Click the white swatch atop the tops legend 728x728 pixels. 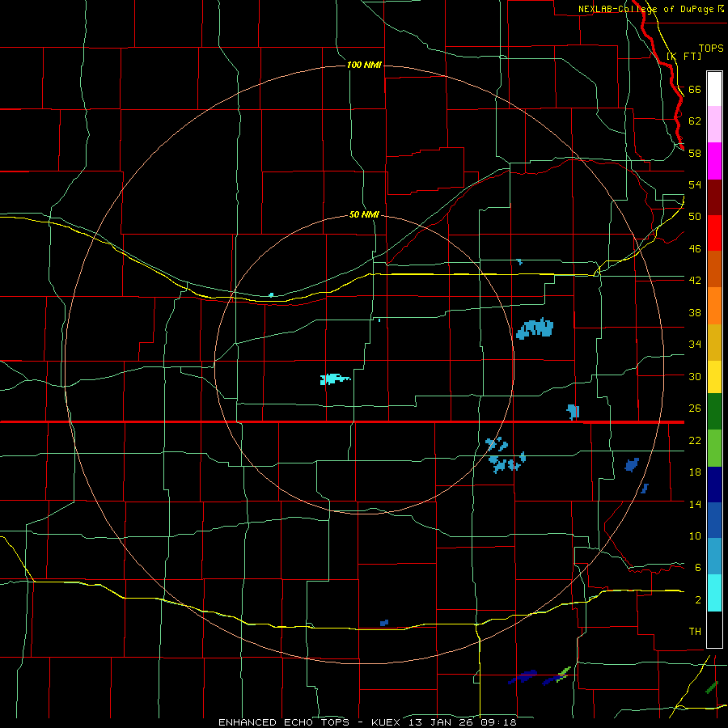pos(714,89)
